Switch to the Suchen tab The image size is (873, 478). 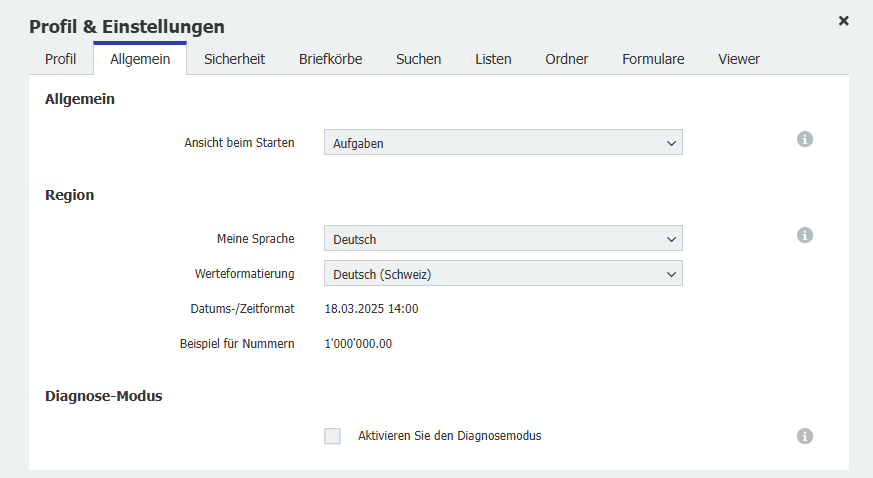pyautogui.click(x=418, y=59)
